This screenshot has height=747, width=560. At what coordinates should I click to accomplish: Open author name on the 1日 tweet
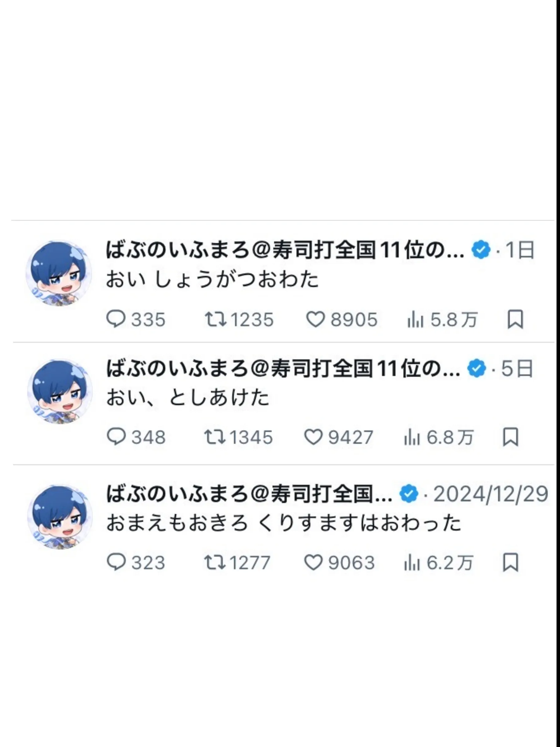click(x=285, y=250)
